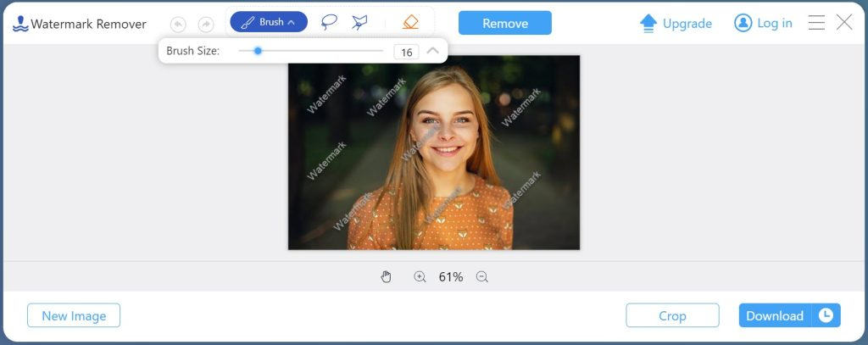
Task: Click the Brush Size label
Action: point(192,51)
